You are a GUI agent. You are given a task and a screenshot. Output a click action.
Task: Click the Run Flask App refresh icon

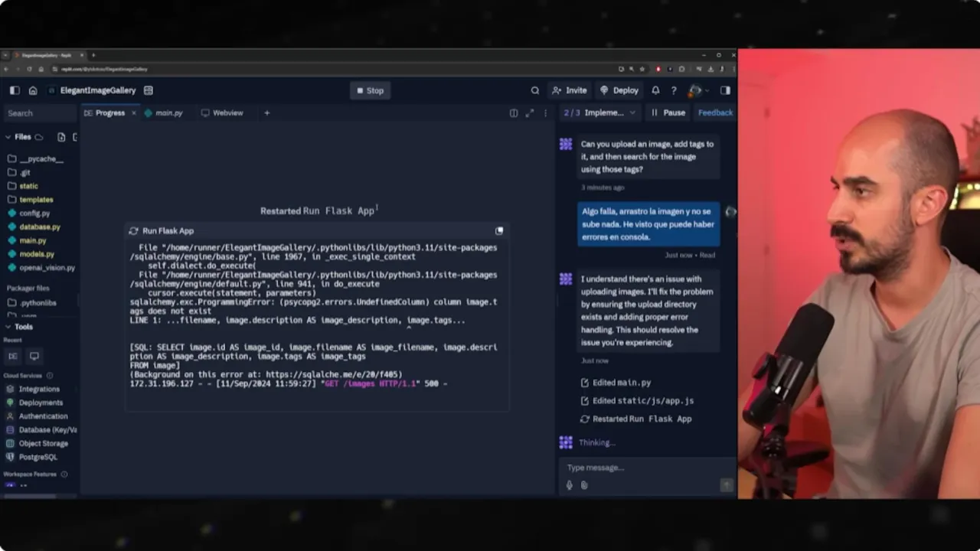click(134, 231)
